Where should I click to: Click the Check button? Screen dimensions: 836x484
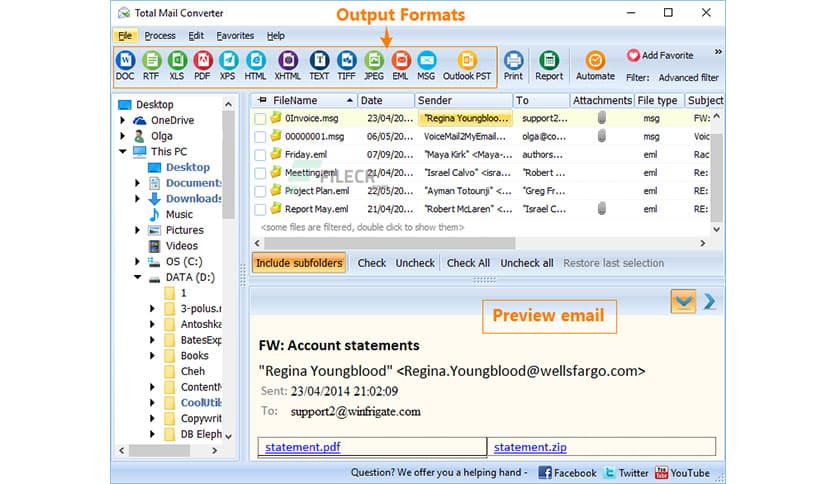(x=372, y=263)
